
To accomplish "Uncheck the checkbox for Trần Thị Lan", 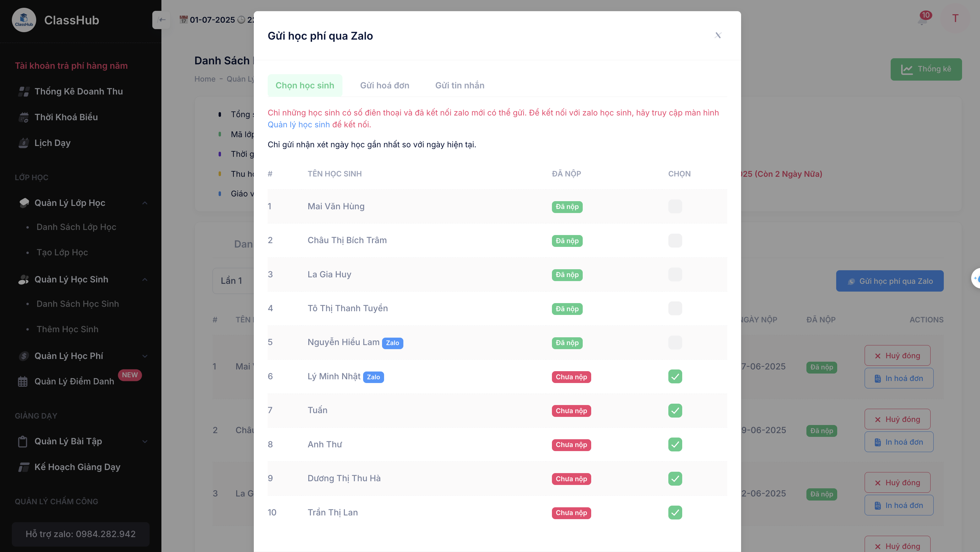I will [675, 512].
